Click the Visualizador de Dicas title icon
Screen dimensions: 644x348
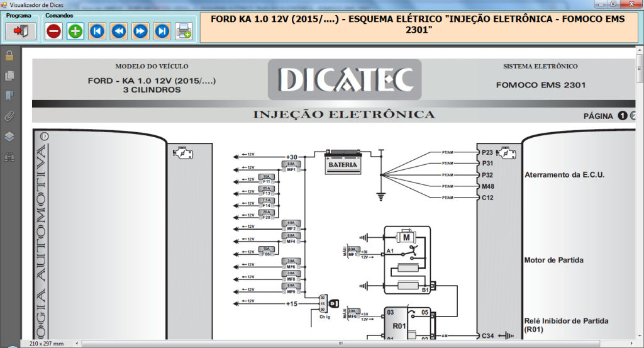tap(4, 5)
